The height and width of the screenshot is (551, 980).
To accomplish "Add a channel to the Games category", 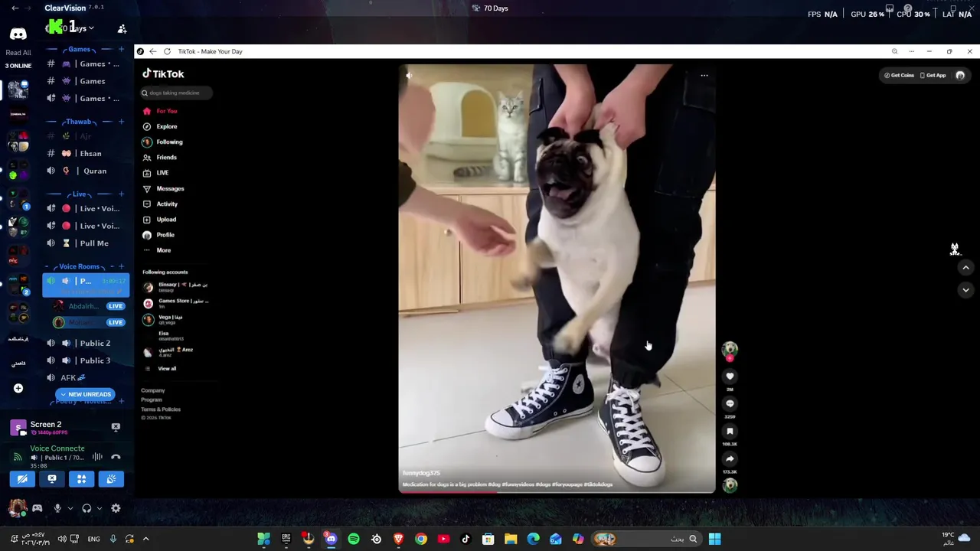I will [x=121, y=49].
